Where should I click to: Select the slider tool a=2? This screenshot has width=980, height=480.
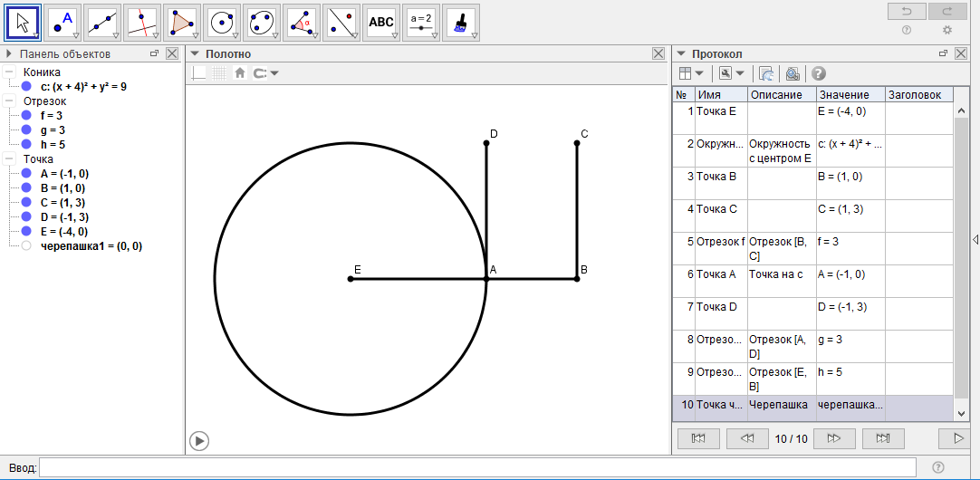pyautogui.click(x=421, y=22)
